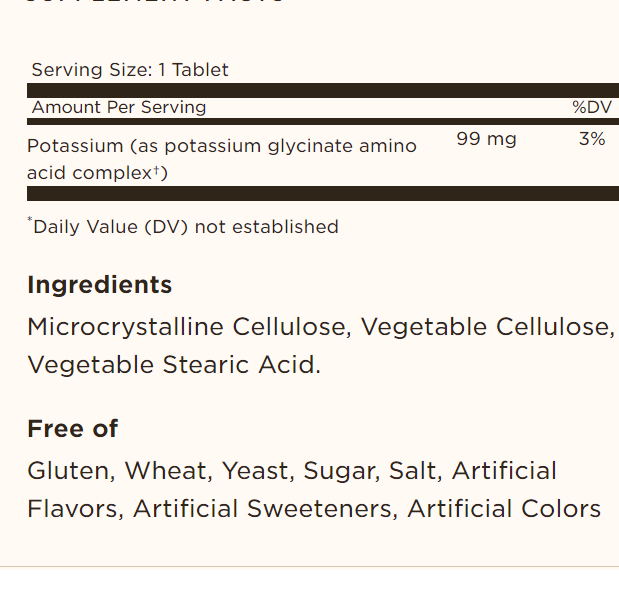Click the "3%" daily value figure

coord(592,139)
